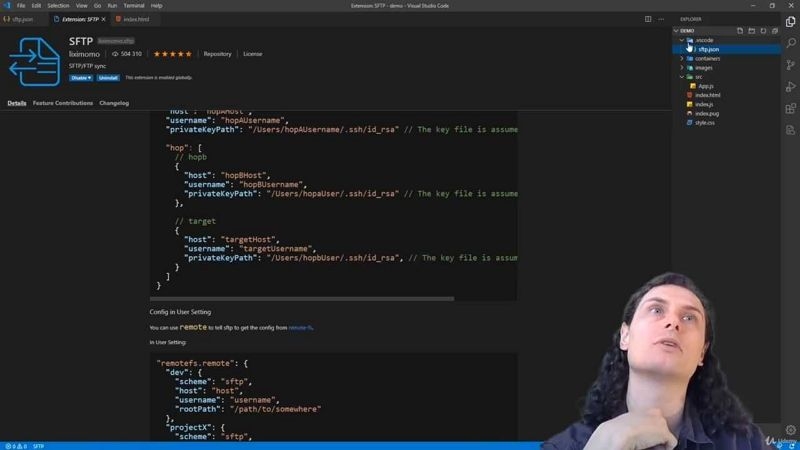This screenshot has width=800, height=450.
Task: Click the Refresh Explorer icon
Action: (x=763, y=31)
